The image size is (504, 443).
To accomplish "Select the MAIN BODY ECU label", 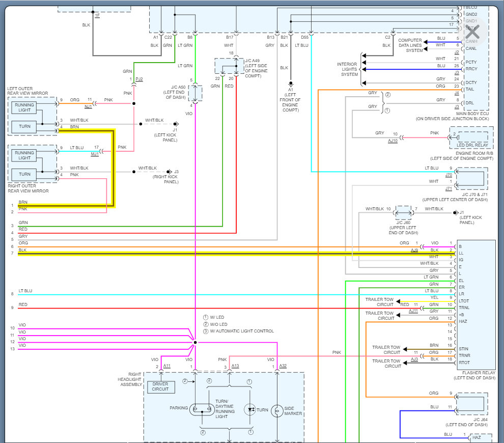I will 472,114.
